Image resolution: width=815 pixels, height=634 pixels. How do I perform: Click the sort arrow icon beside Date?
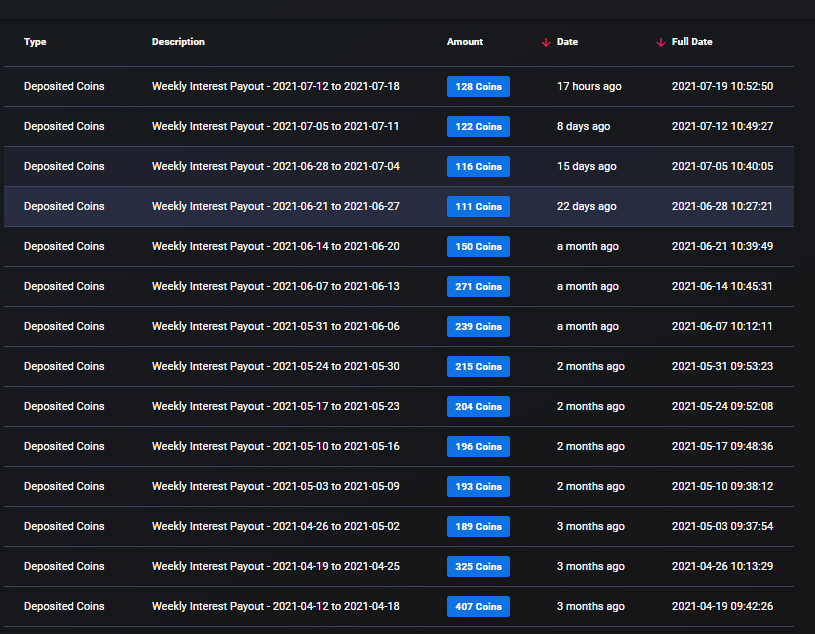point(545,42)
